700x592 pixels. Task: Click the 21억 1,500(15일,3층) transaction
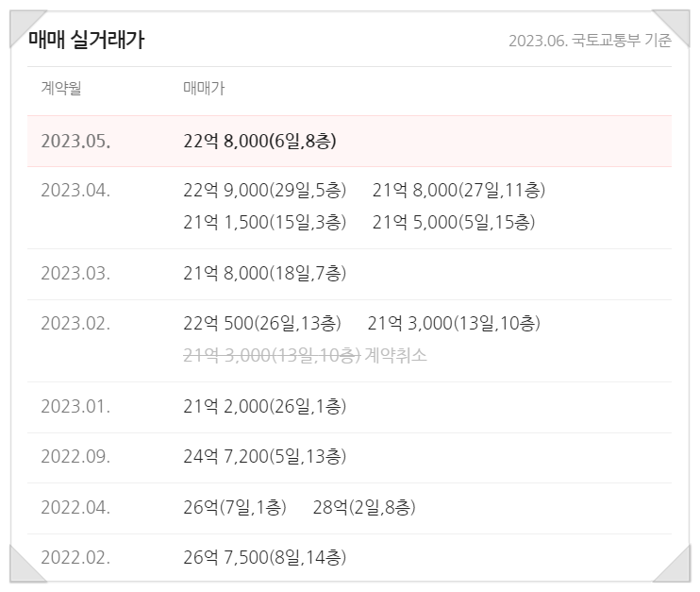pos(264,223)
